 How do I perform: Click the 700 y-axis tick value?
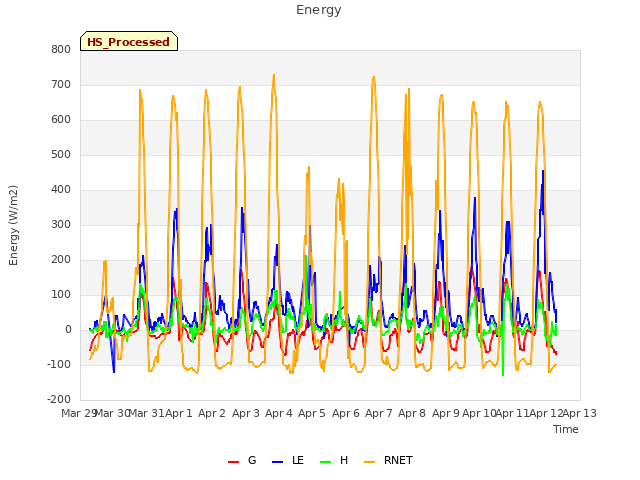point(61,84)
